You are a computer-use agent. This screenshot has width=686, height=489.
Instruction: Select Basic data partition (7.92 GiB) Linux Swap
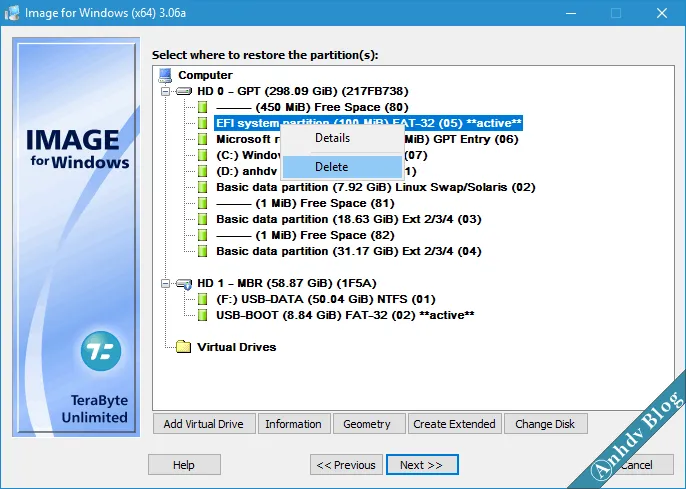(376, 187)
